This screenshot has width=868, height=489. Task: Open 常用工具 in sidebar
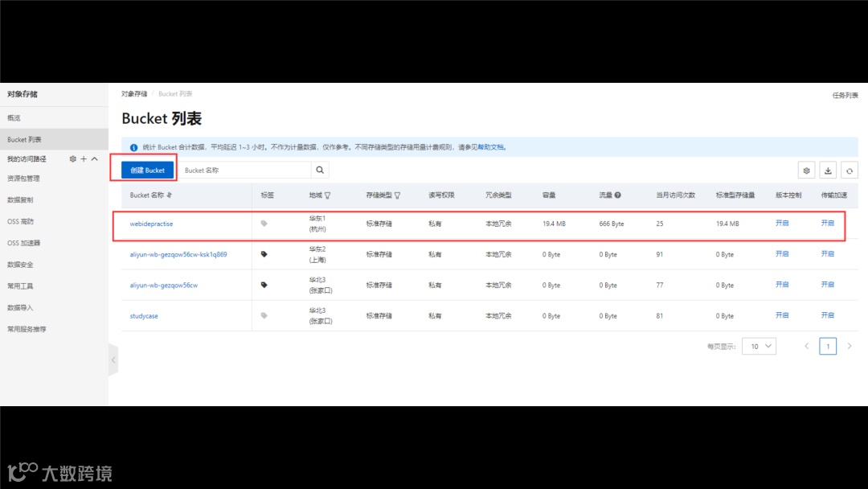point(20,286)
